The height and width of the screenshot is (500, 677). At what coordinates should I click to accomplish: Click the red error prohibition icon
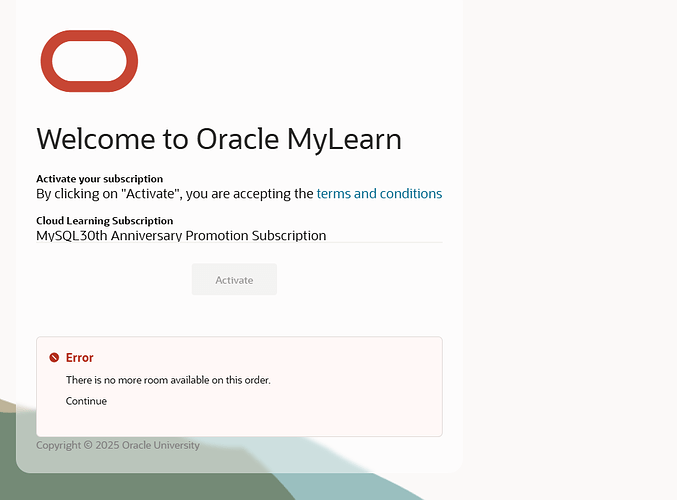click(x=54, y=358)
